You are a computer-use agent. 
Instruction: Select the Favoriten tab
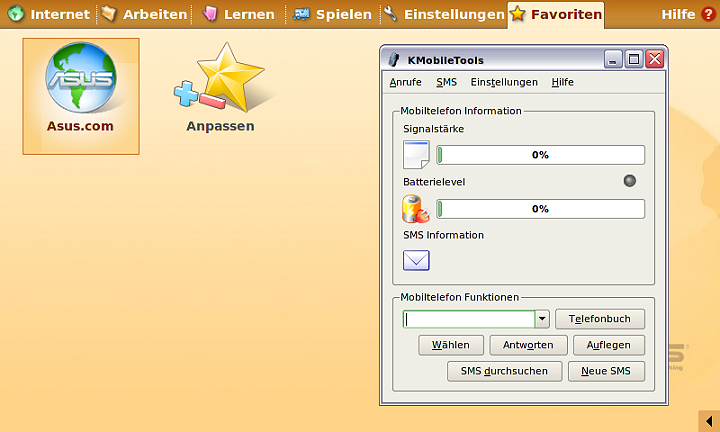point(556,14)
